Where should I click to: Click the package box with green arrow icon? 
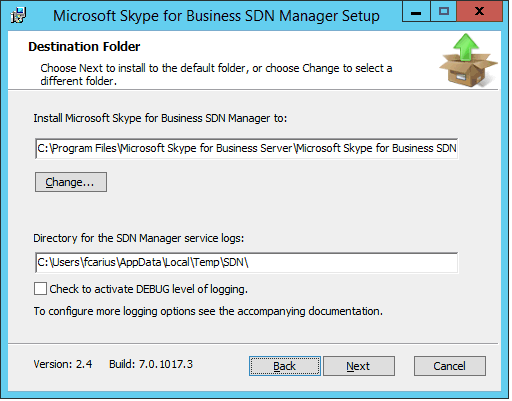pos(468,60)
